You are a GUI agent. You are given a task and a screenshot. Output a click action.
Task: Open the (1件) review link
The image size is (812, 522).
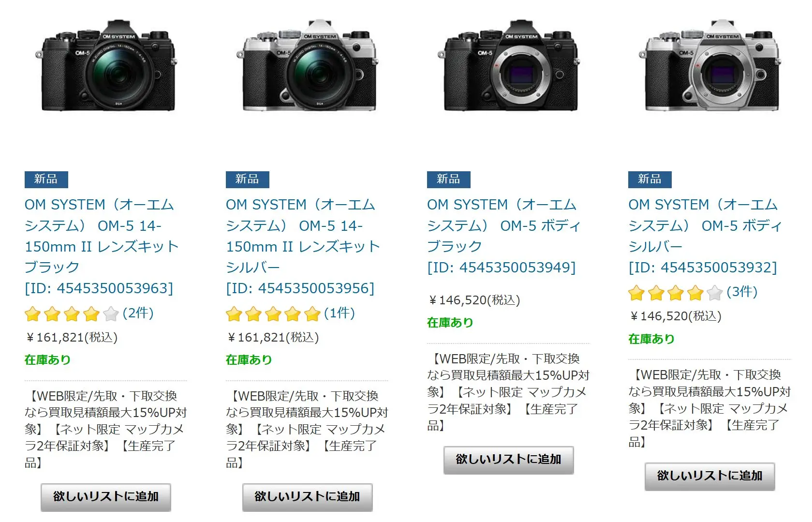[x=339, y=313]
